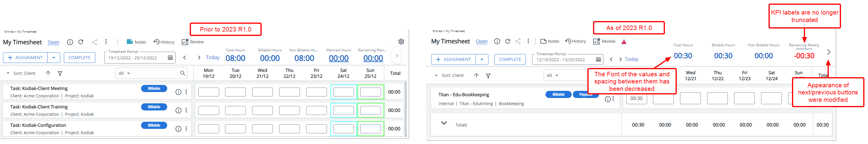Image resolution: width=868 pixels, height=144 pixels.
Task: Toggle the Billable tag on Titan - Edu-Bookkeeping
Action: click(x=558, y=94)
